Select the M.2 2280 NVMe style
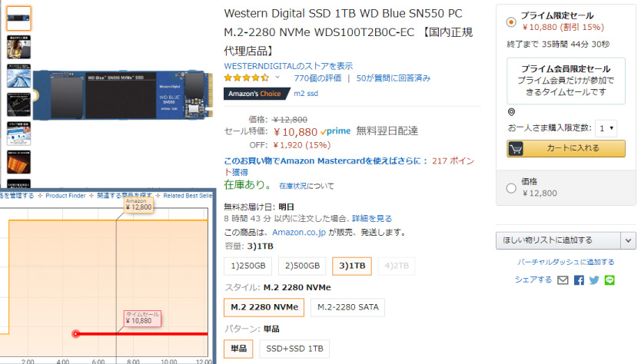Viewport: 641px width, 364px height. (264, 307)
